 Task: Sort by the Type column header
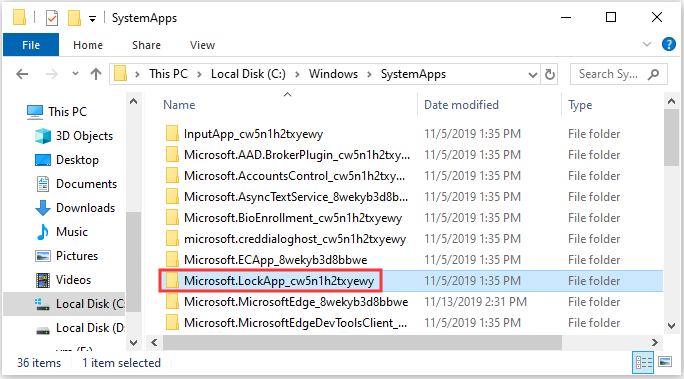[x=580, y=105]
